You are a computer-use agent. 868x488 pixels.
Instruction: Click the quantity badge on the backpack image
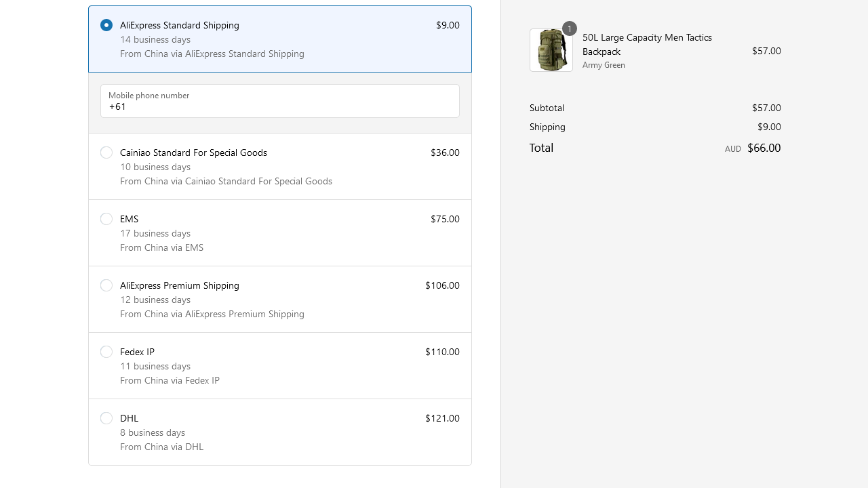(570, 28)
